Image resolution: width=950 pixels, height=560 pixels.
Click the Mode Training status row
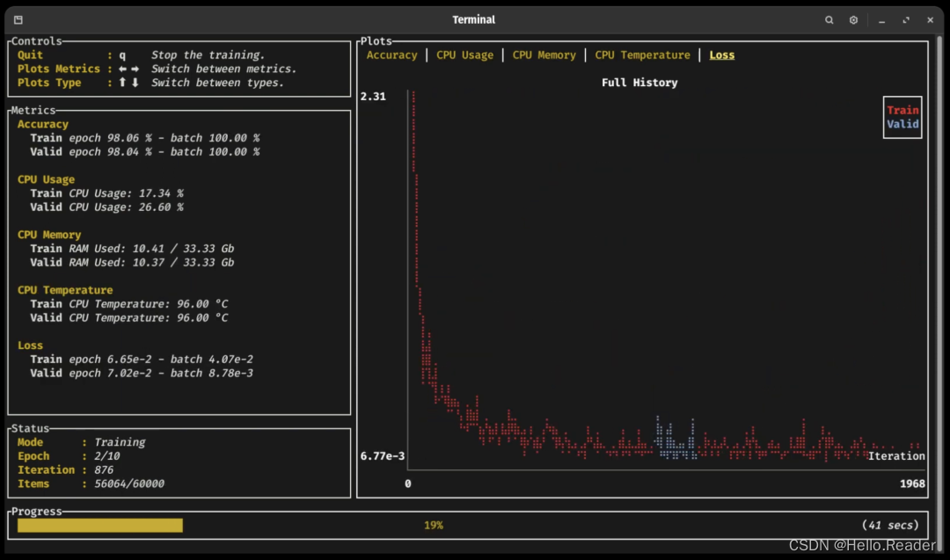coord(81,442)
